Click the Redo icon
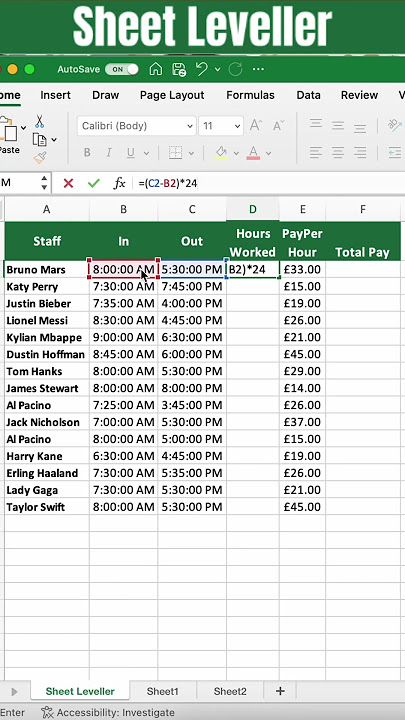 coord(236,69)
